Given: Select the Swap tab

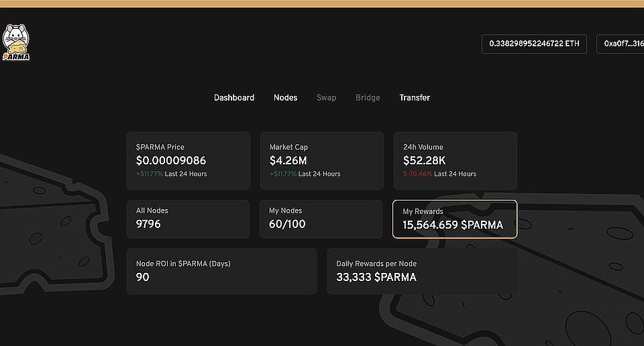Looking at the screenshot, I should click(326, 98).
